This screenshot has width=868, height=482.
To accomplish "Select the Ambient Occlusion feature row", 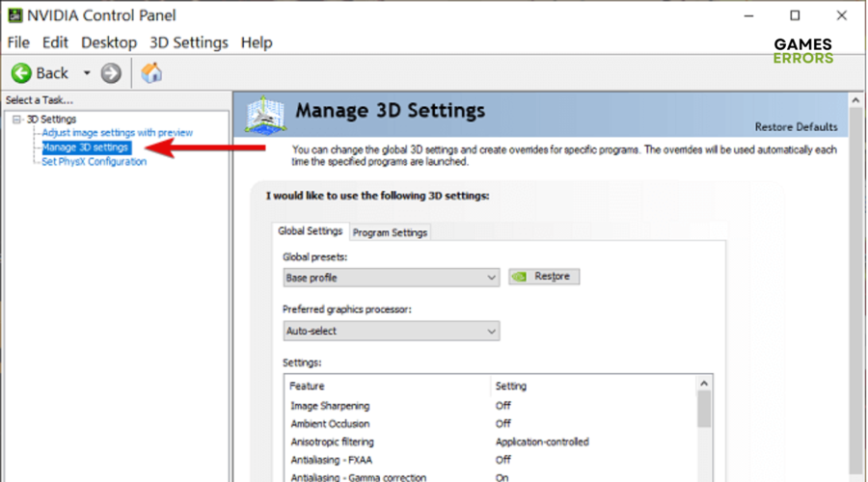I will 490,424.
